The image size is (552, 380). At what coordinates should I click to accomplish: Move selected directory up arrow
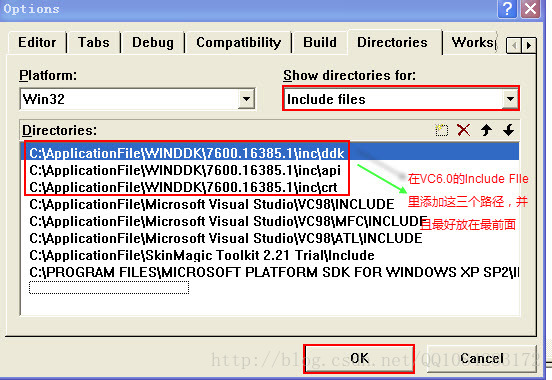pyautogui.click(x=486, y=130)
